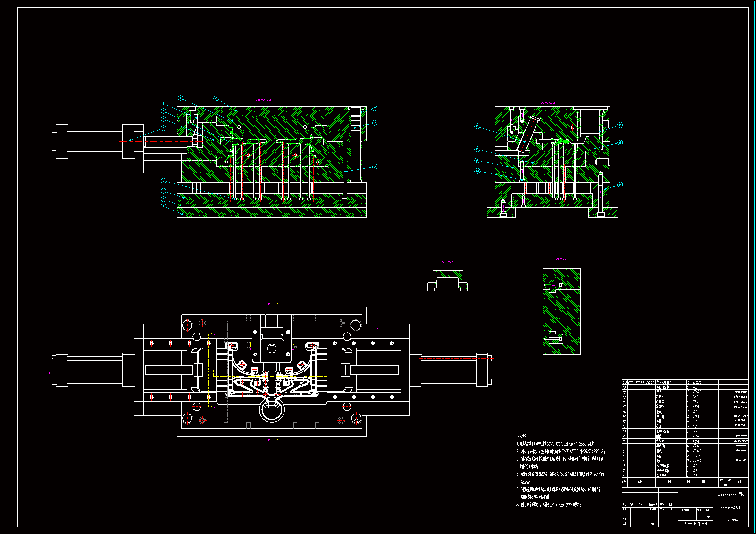This screenshot has height=534, width=756.
Task: Click the SECTION A-A view label
Action: click(x=264, y=100)
